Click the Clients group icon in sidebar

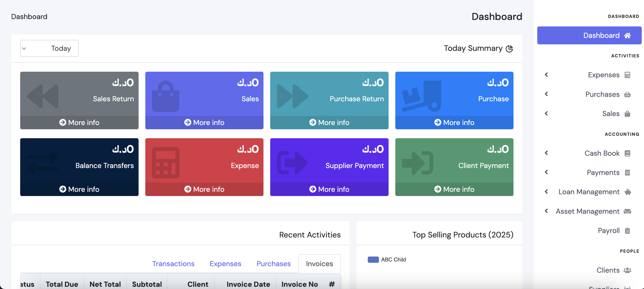pos(627,270)
